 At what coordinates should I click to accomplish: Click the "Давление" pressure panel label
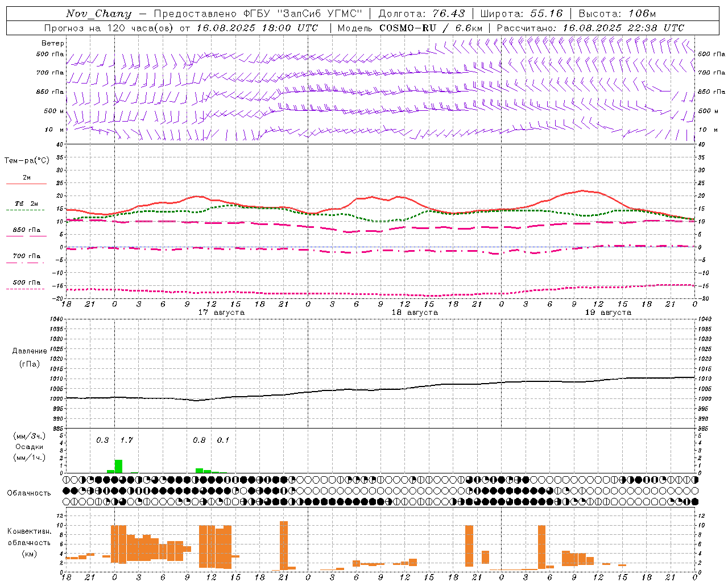click(x=30, y=351)
